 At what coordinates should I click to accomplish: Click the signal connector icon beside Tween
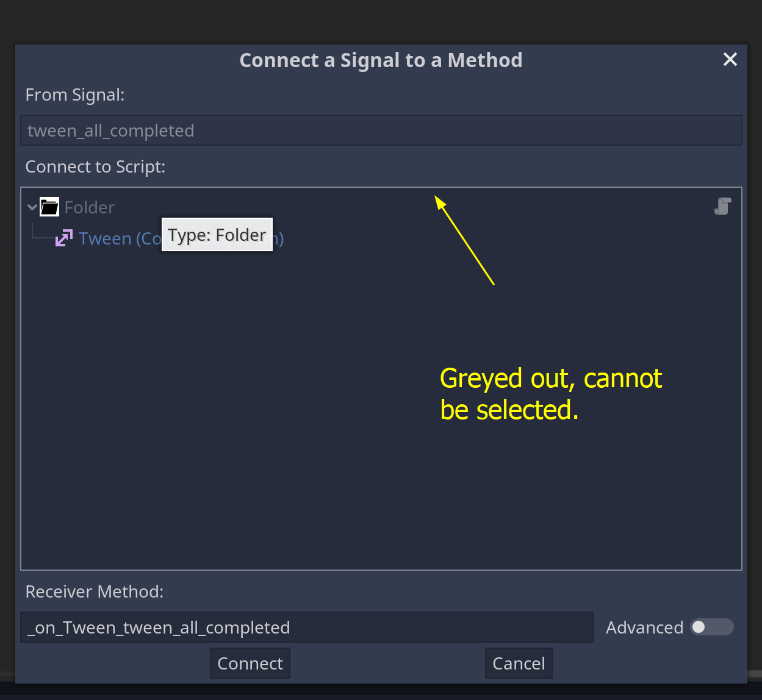click(63, 238)
